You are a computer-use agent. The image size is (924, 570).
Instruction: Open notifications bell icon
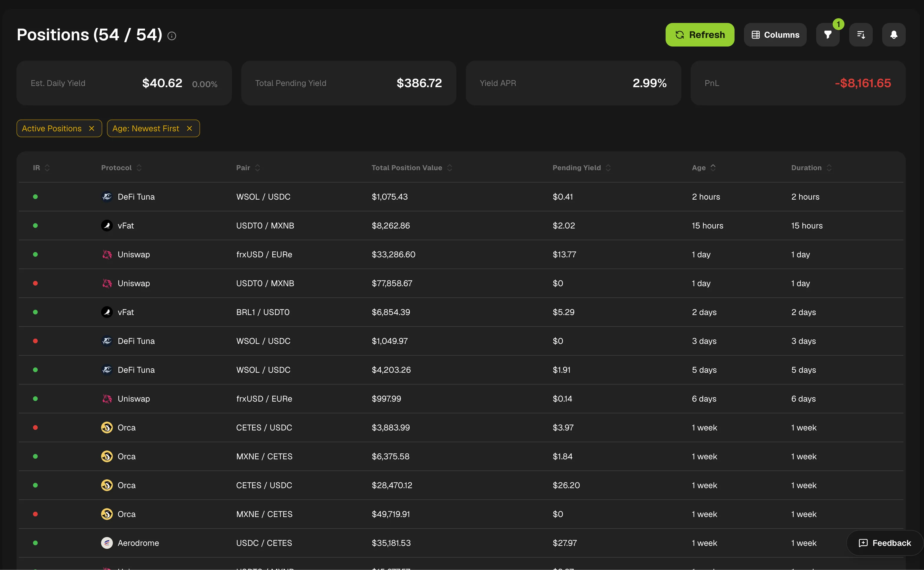893,35
